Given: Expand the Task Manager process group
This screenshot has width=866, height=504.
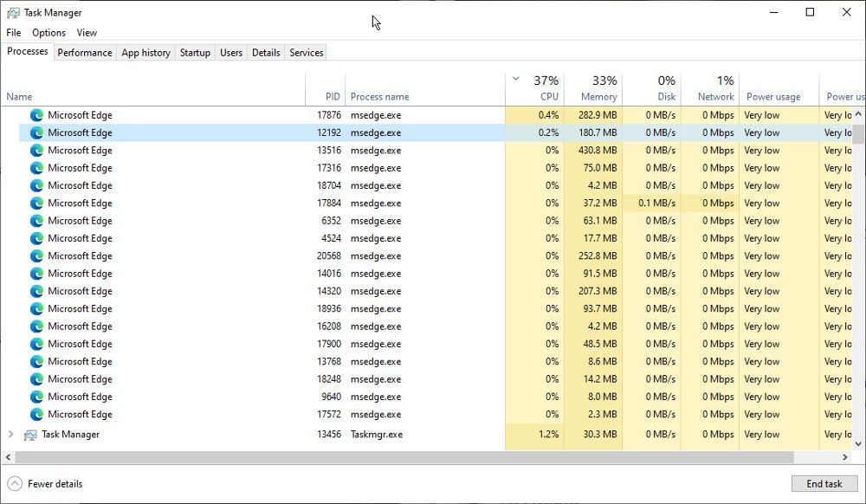Looking at the screenshot, I should point(10,435).
